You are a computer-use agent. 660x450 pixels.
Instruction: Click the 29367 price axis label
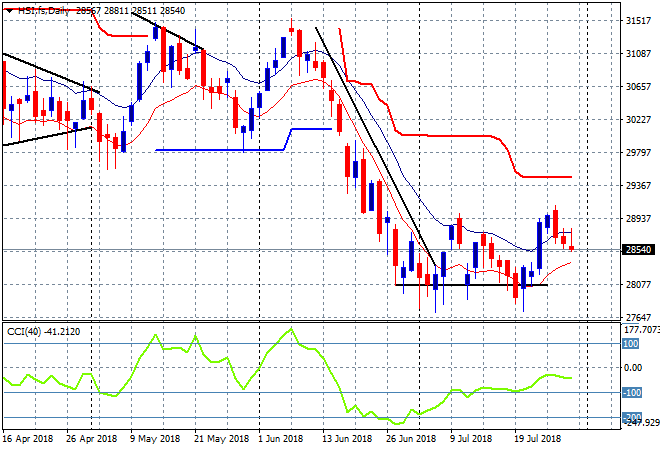[638, 186]
